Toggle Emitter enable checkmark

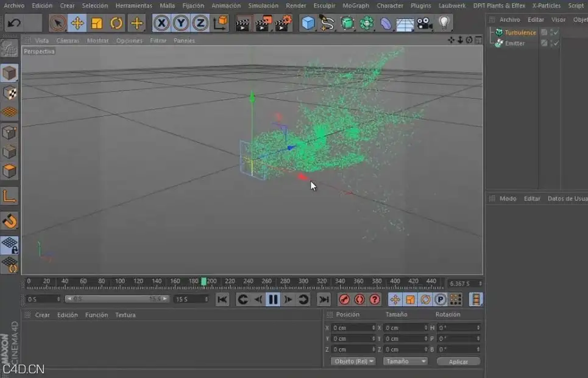556,43
